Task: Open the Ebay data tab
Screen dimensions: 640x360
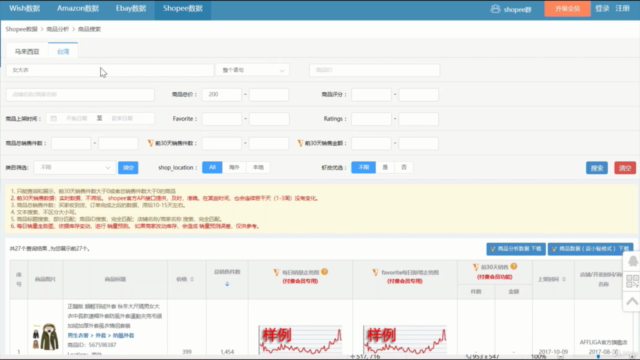Action: click(131, 9)
